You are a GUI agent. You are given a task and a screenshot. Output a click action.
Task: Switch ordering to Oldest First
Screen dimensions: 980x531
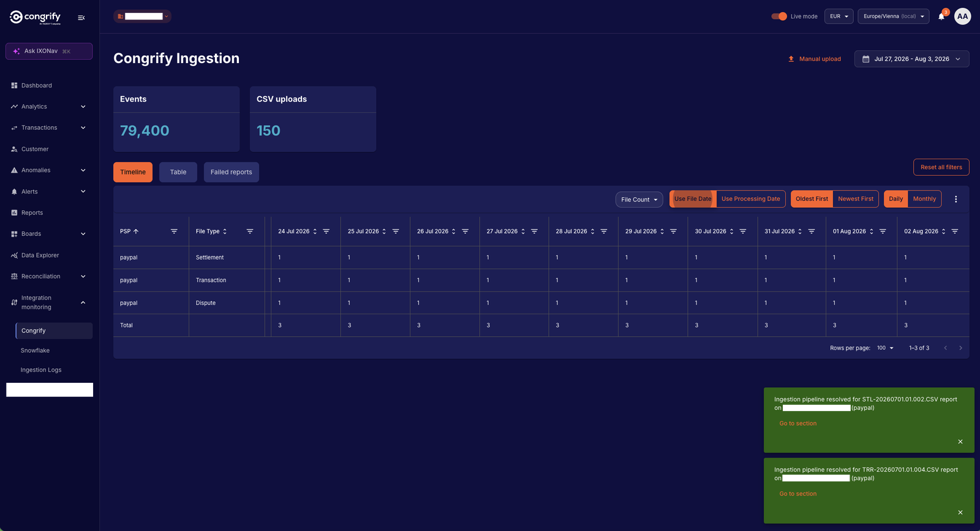coord(812,199)
